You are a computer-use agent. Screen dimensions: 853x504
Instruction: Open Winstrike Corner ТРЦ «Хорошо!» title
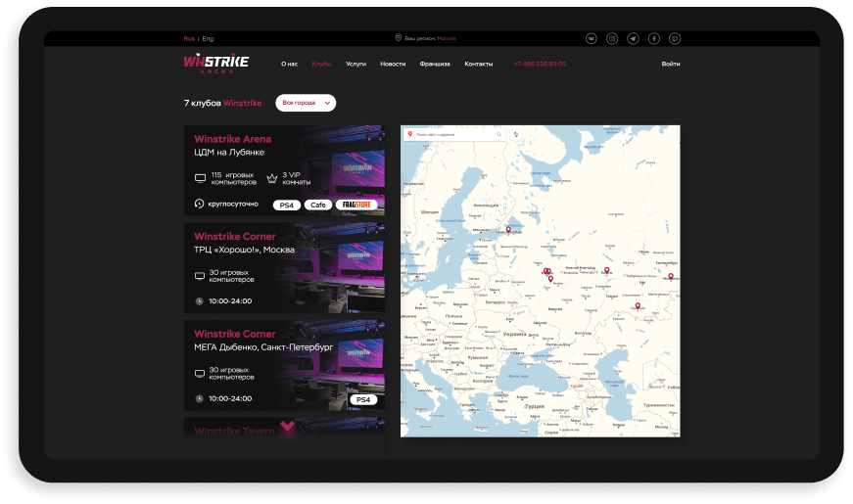tap(234, 237)
